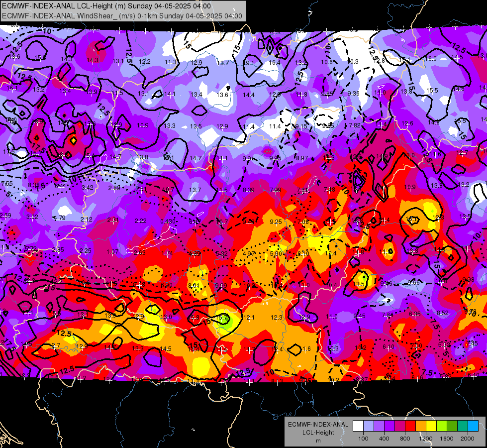The height and width of the screenshot is (448, 487).
Task: Click the wind shear value '8.52'
Action: [443, 313]
